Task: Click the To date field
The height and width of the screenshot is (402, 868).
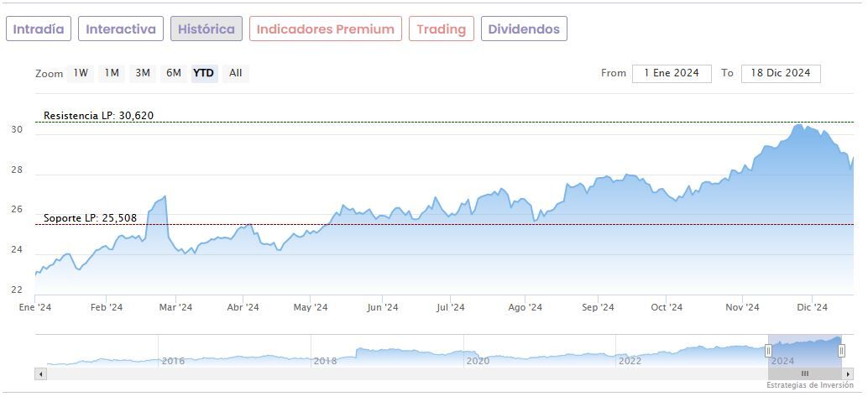Action: tap(781, 73)
